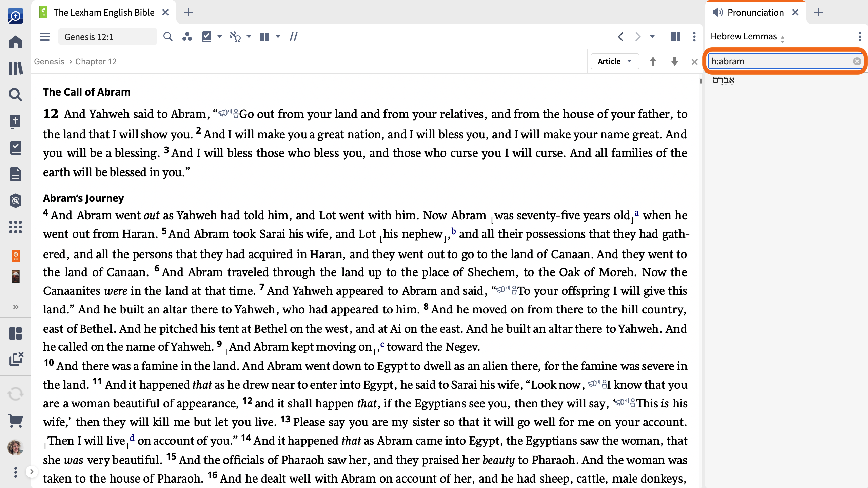Open the sidebar Search magnifier icon
The image size is (868, 488).
16,95
